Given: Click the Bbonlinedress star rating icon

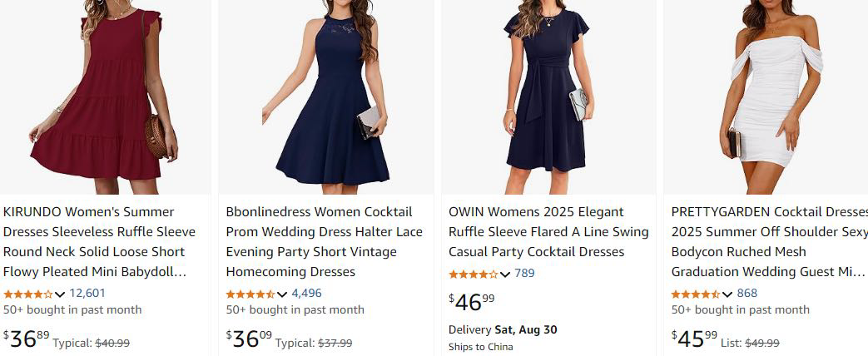Looking at the screenshot, I should pos(250,294).
